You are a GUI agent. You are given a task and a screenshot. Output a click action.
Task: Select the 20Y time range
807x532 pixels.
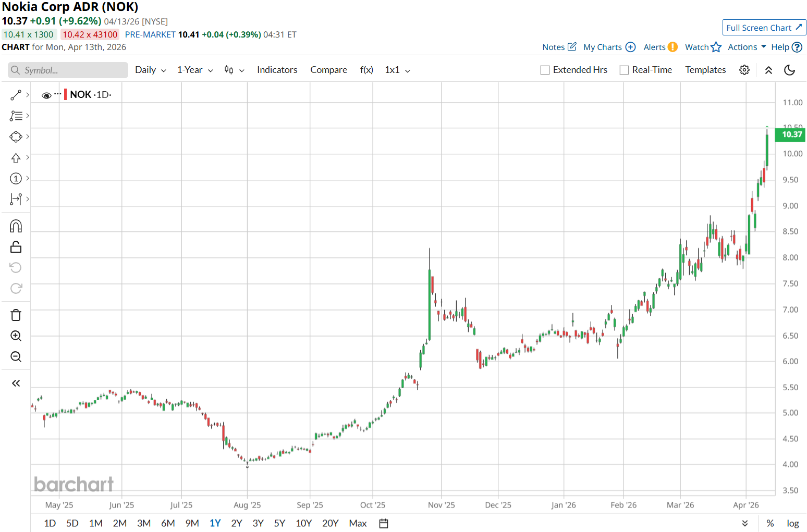331,523
